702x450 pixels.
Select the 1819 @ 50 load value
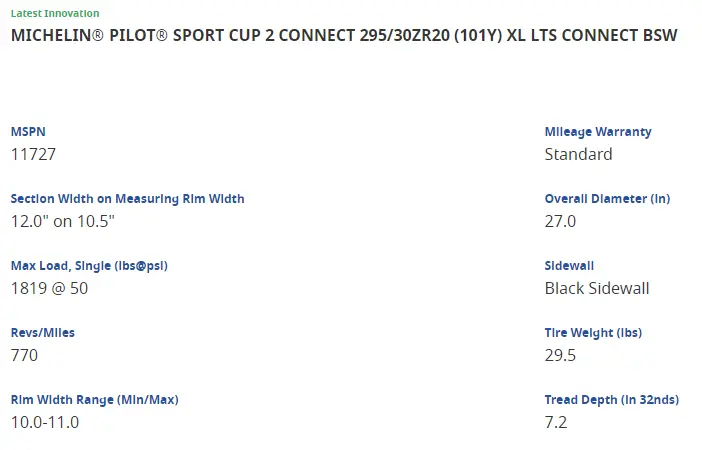(x=50, y=288)
